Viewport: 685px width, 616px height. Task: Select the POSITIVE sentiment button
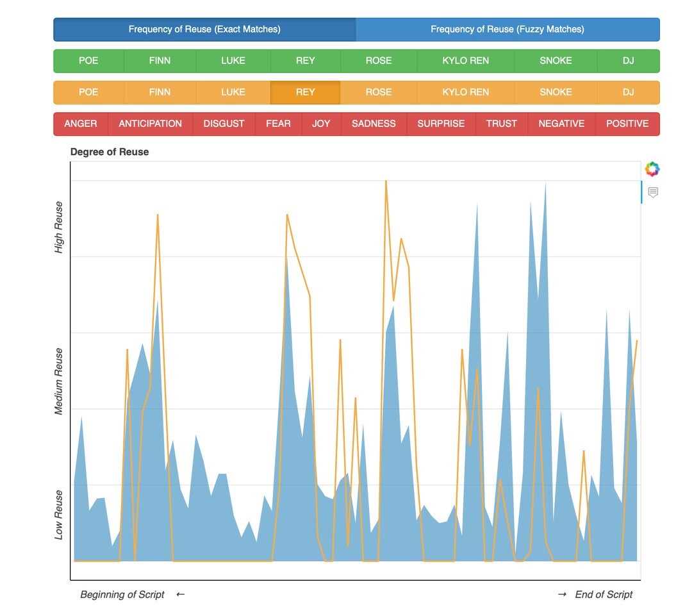coord(627,124)
